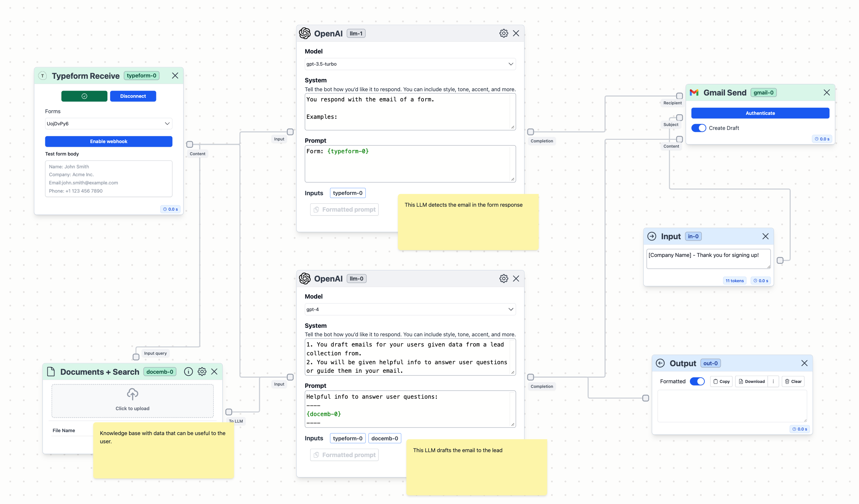Screen dimensions: 859x504
Task: Click Input node text field with Company Name
Action: tap(708, 259)
